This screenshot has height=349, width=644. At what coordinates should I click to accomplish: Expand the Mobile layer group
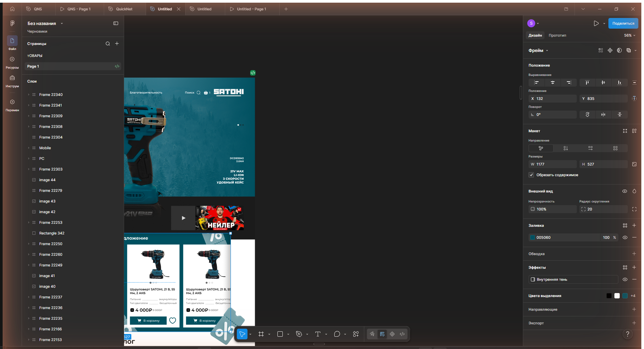(29, 148)
